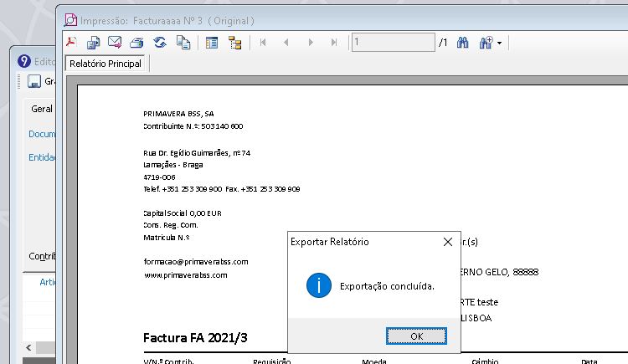Viewport: 628px width, 364px height.
Task: Print the invoice report
Action: 137,42
